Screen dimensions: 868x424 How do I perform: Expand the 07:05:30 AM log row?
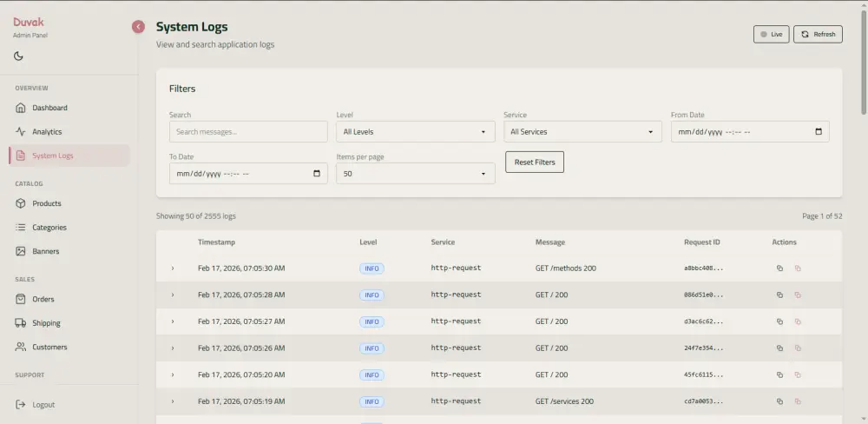point(173,268)
